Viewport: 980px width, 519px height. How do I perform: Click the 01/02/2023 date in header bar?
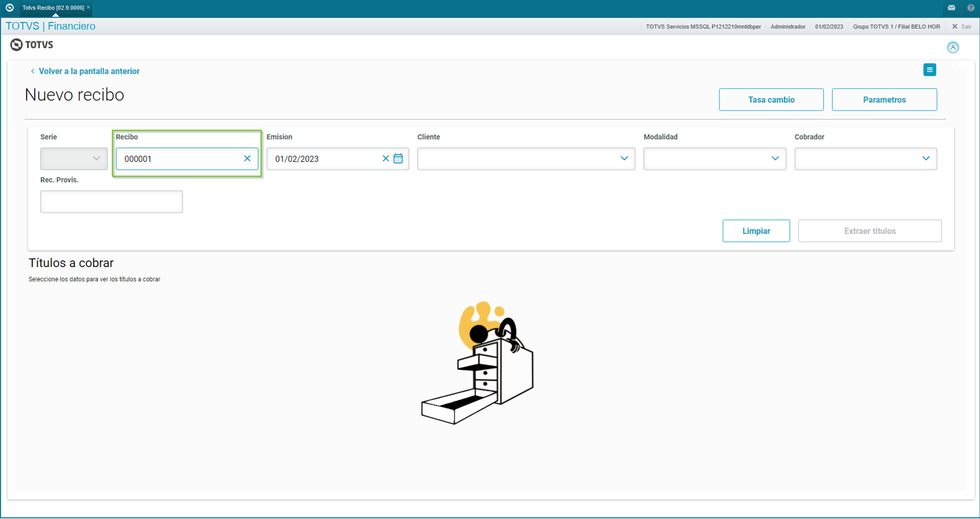pyautogui.click(x=829, y=27)
